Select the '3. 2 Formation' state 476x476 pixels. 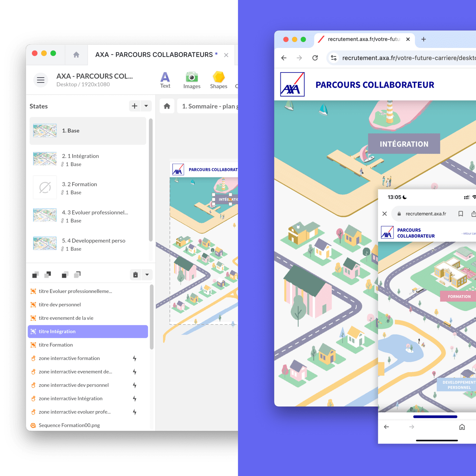pyautogui.click(x=88, y=188)
